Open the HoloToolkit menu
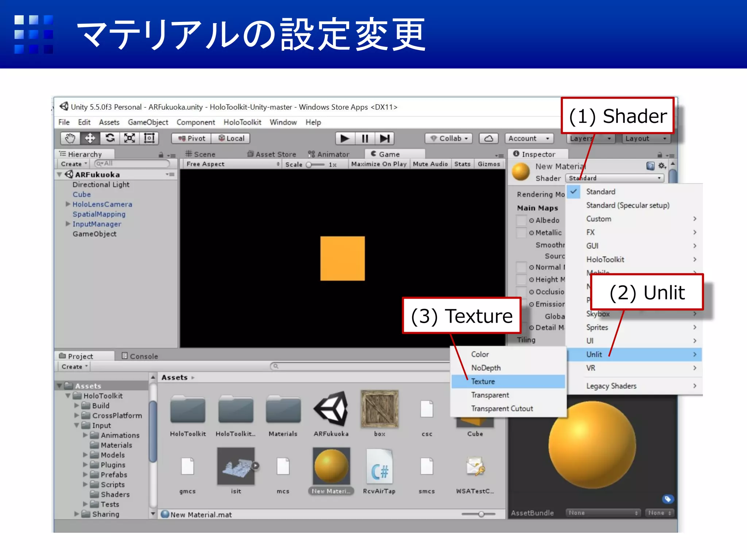 [242, 122]
